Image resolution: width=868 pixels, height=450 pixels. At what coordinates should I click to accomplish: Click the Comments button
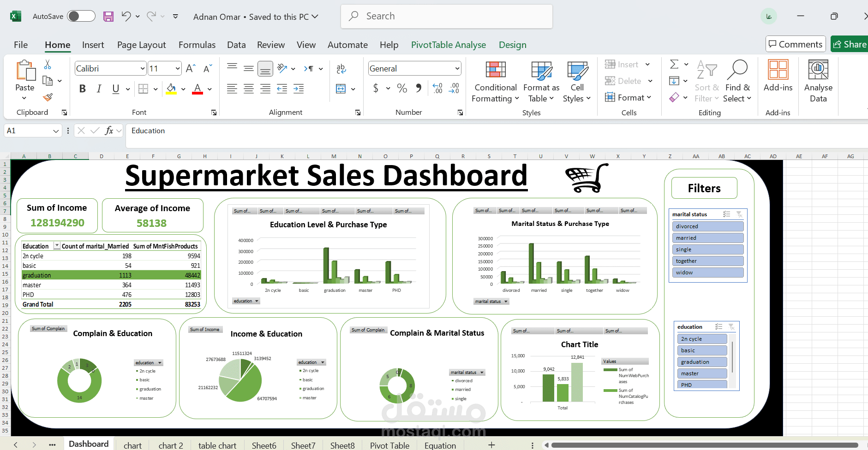tap(796, 44)
